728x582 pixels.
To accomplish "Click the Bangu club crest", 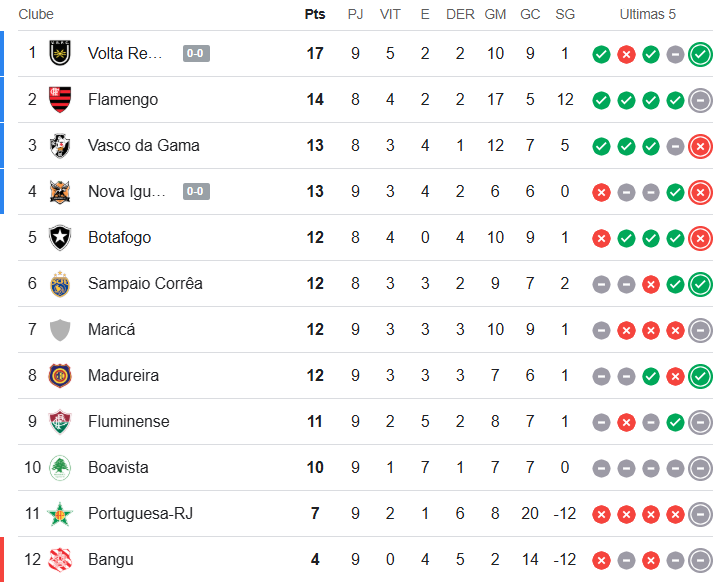I will [61, 559].
